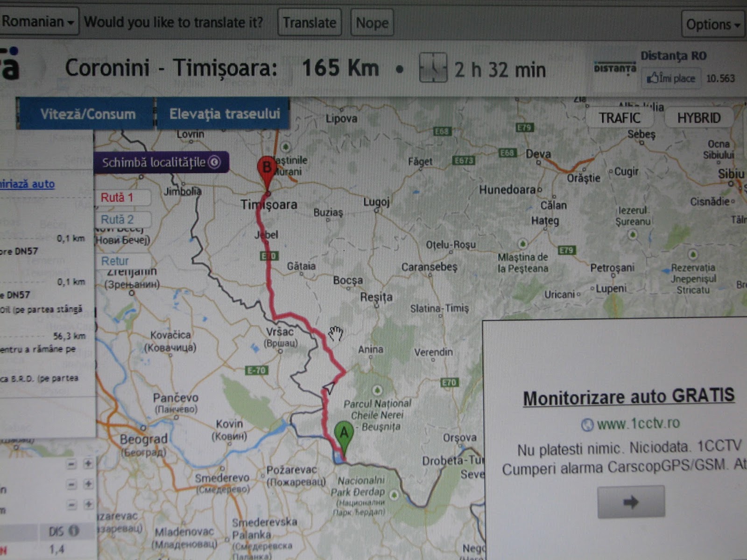
Task: Click the E-70 road shield near Vršac
Action: (x=256, y=370)
